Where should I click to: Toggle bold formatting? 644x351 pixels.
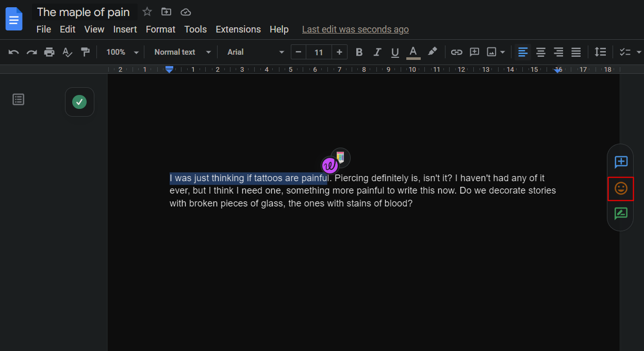[x=359, y=52]
